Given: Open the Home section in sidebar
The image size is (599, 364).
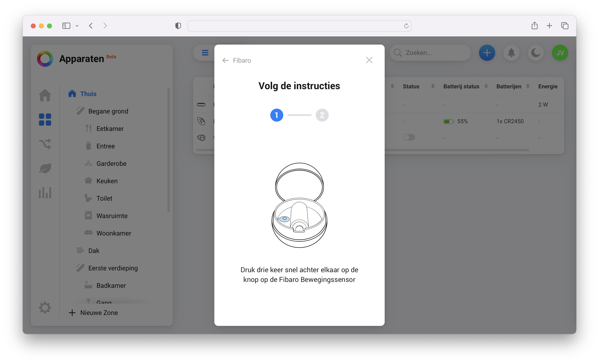Looking at the screenshot, I should pos(45,95).
